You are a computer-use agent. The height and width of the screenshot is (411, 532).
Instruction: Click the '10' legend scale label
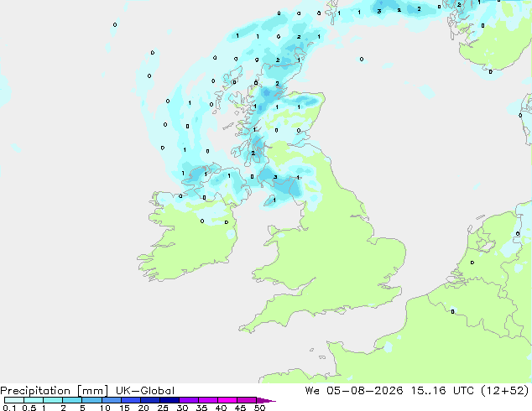(105, 408)
